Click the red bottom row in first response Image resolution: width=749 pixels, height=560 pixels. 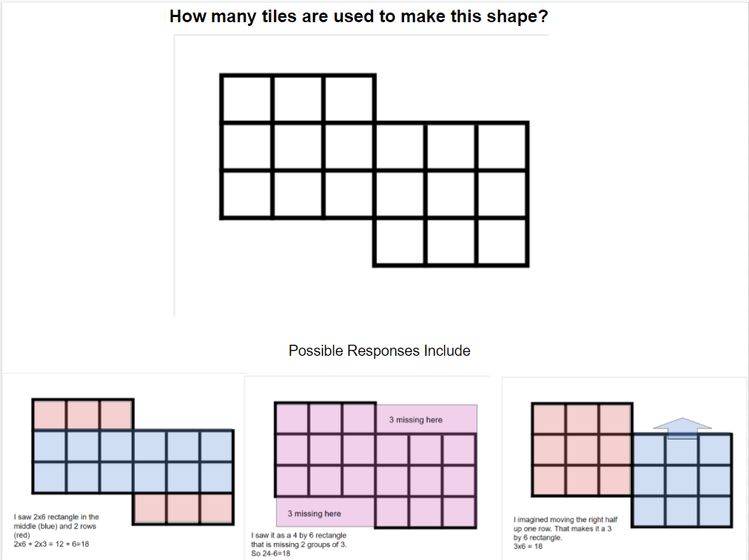184,509
